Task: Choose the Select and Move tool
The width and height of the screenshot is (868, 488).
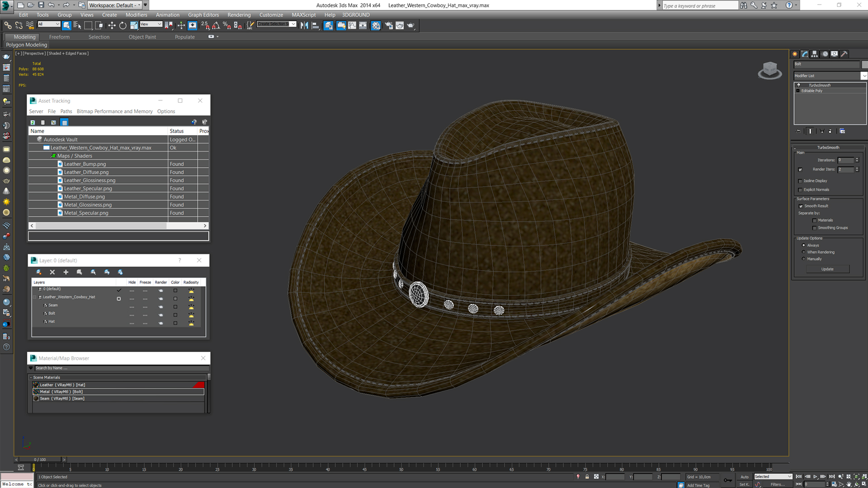Action: (112, 25)
